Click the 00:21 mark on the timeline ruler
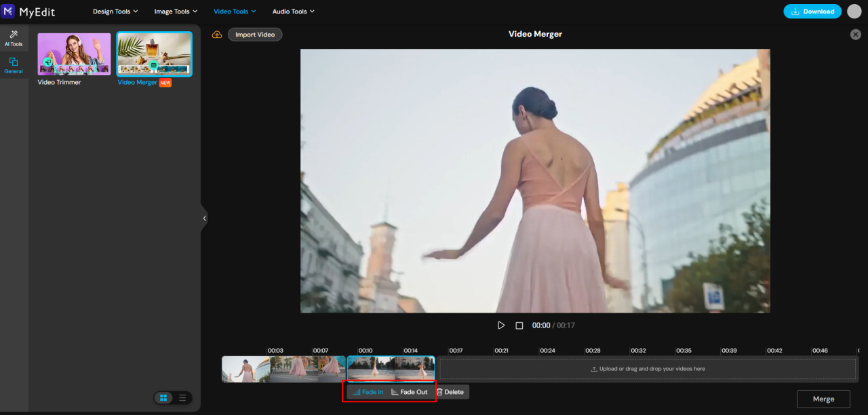 click(x=500, y=350)
